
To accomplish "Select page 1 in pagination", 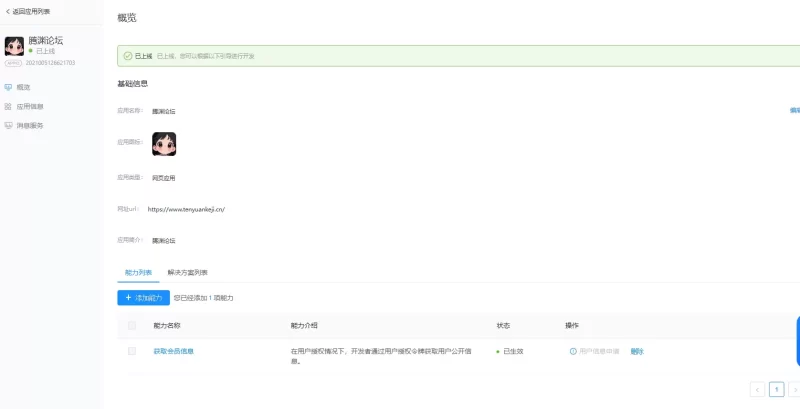I will click(x=777, y=390).
